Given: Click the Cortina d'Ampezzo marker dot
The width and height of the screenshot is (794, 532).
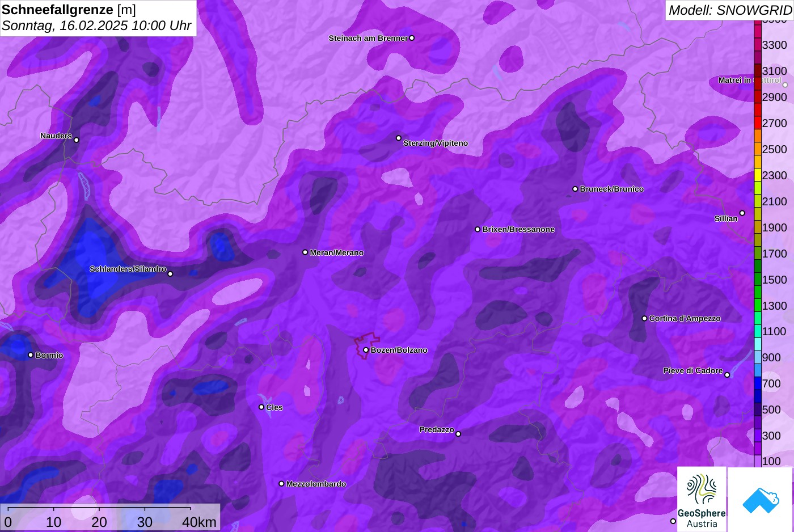Looking at the screenshot, I should point(644,318).
